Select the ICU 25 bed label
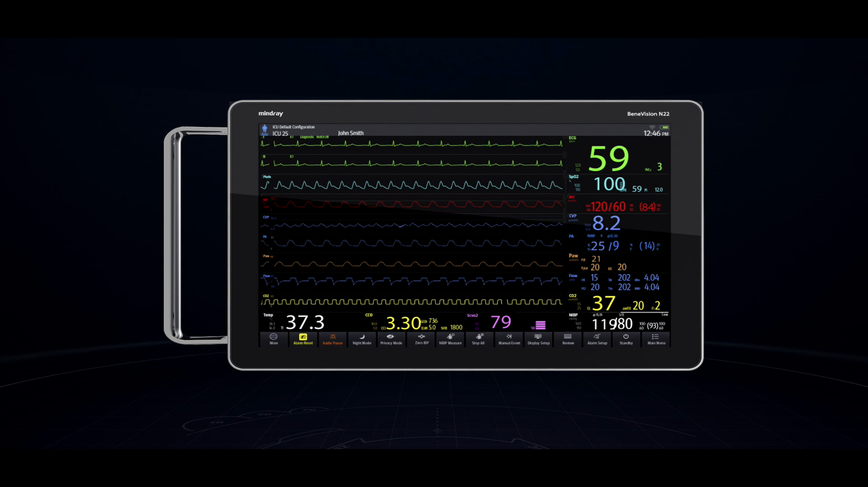 click(280, 134)
